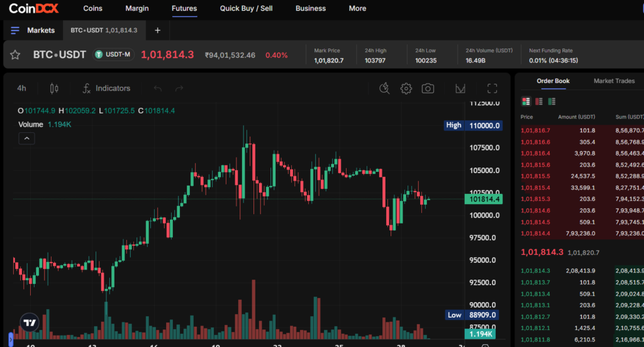This screenshot has height=347, width=644.
Task: Open chart settings gear
Action: click(406, 88)
